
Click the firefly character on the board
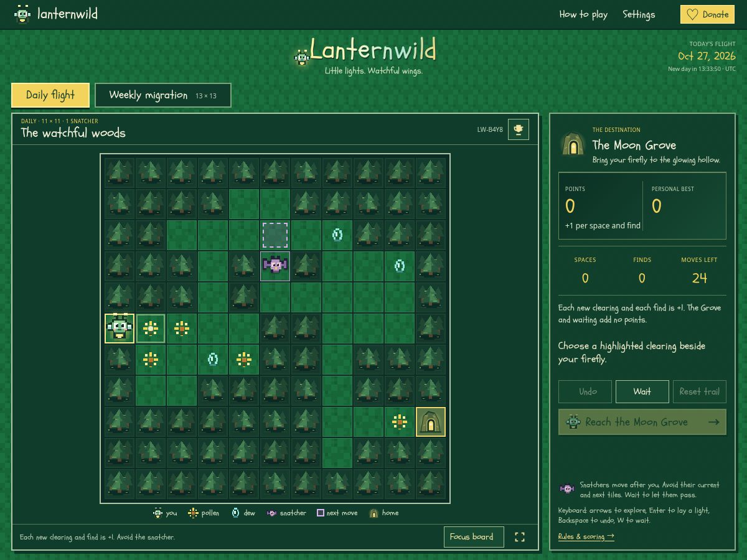pos(120,328)
